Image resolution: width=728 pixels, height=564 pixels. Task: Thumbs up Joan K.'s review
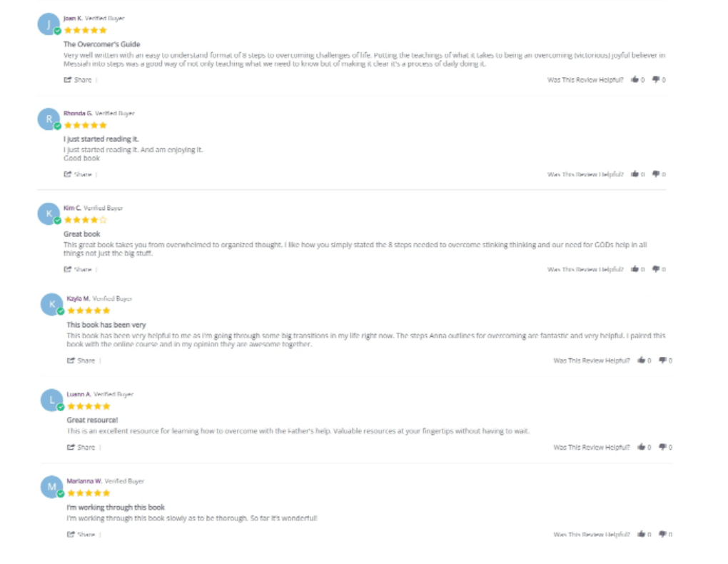(635, 80)
